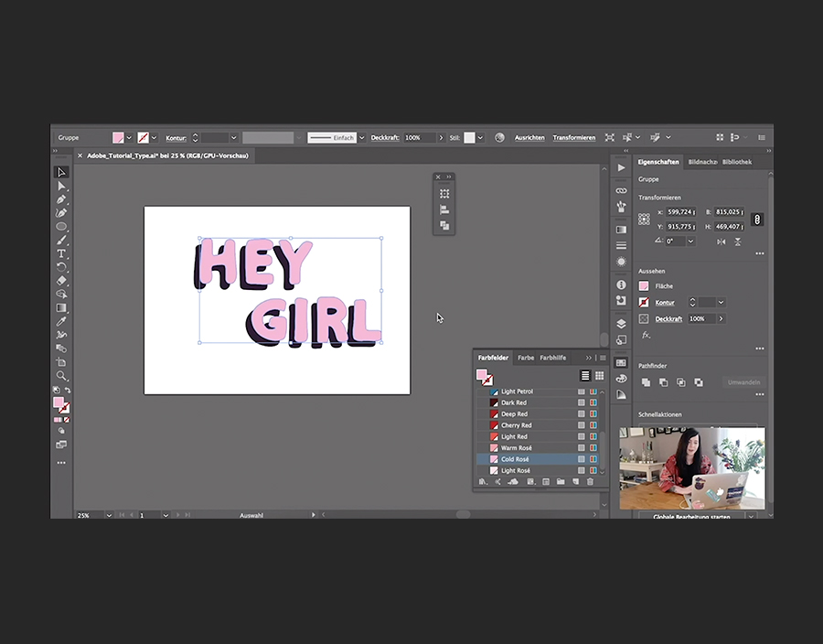The height and width of the screenshot is (644, 823).
Task: Click the Transformieren link in control bar
Action: [573, 137]
